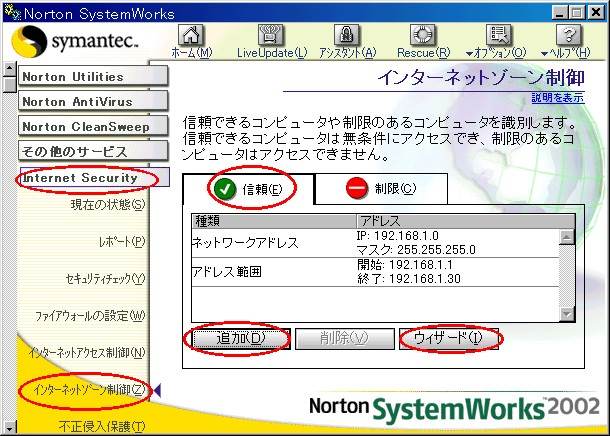Sort by the アドレス column header

(x=465, y=221)
